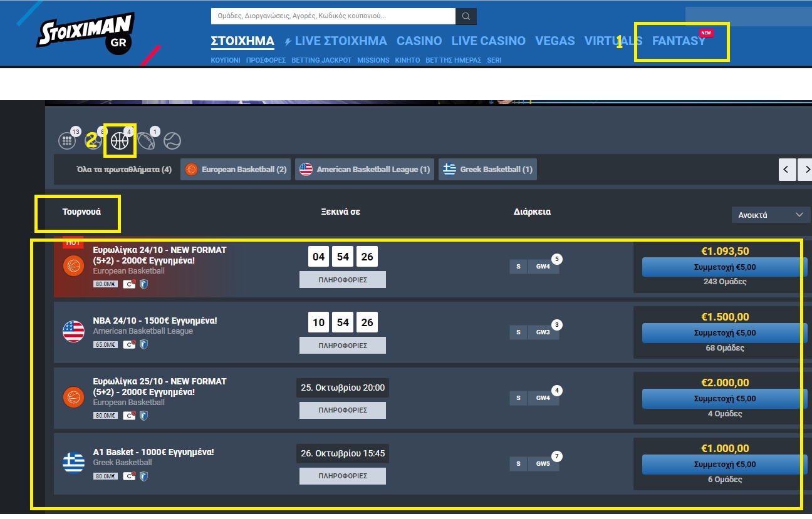Image resolution: width=812 pixels, height=519 pixels.
Task: Open the A1 Basket - 1000€ Εγγυημένα! title
Action: click(x=154, y=452)
